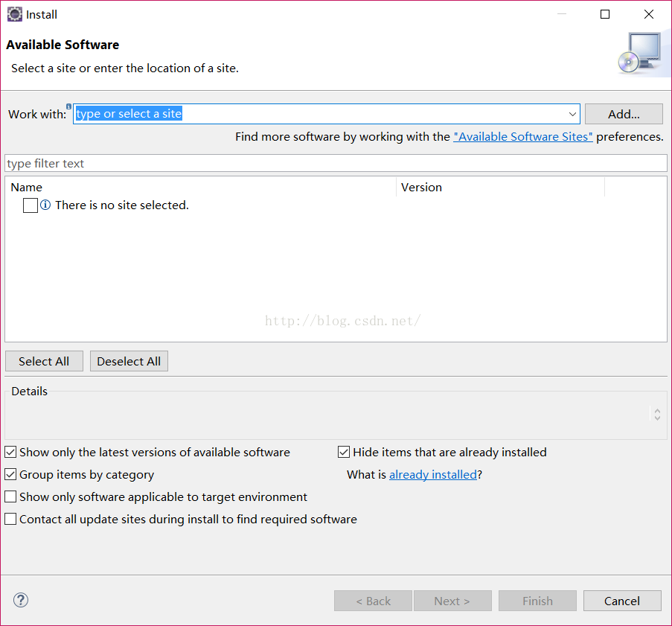Click the info icon beside no site message
Screen dimensions: 672x626
point(45,205)
